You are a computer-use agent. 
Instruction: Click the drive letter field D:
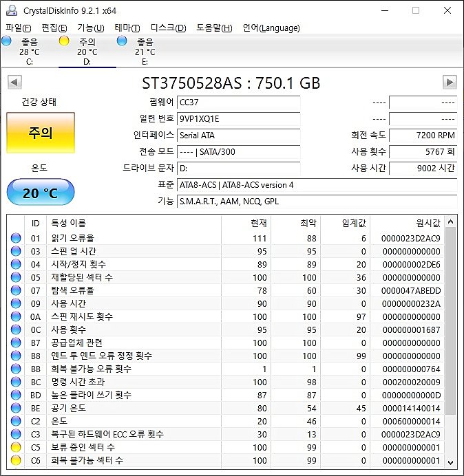(238, 168)
